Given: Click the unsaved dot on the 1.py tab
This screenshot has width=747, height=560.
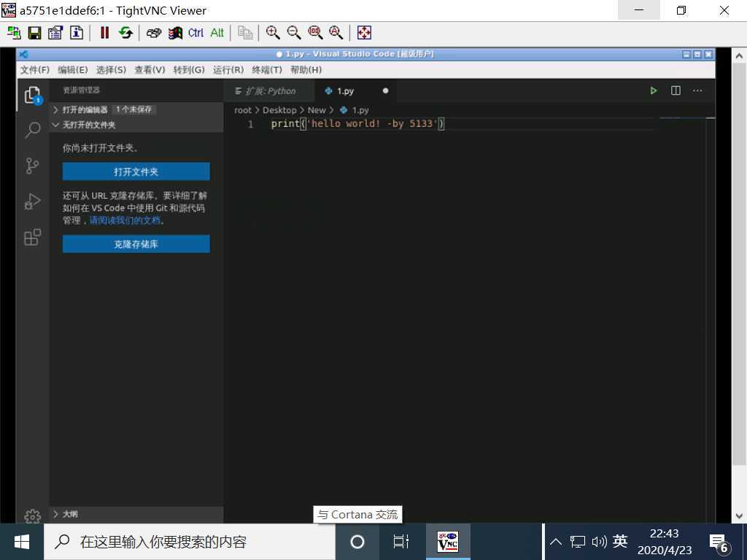Looking at the screenshot, I should tap(385, 90).
